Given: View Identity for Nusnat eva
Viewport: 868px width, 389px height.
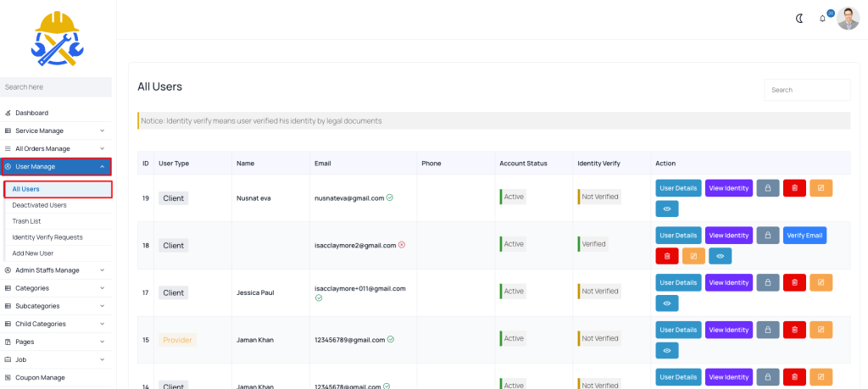Looking at the screenshot, I should tap(729, 188).
